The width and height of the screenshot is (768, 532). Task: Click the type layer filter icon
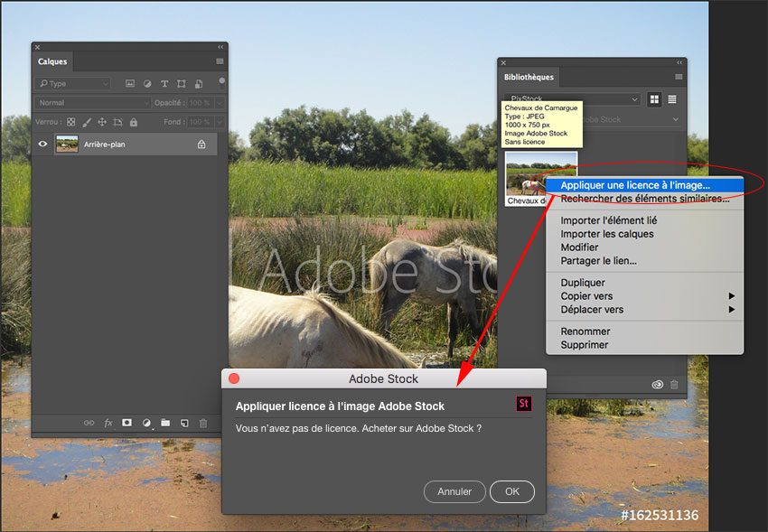click(164, 84)
